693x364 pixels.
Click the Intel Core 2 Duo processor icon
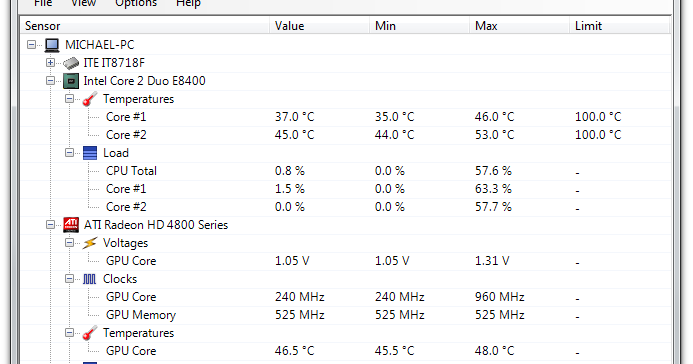(71, 81)
